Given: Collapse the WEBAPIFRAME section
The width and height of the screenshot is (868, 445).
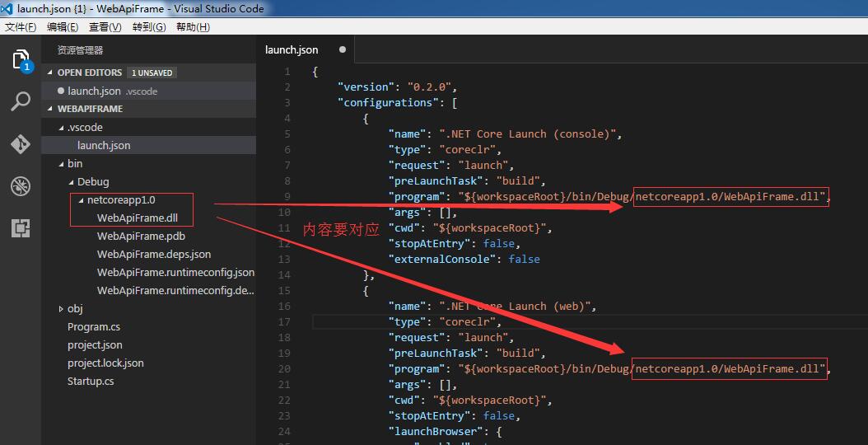Looking at the screenshot, I should [50, 109].
